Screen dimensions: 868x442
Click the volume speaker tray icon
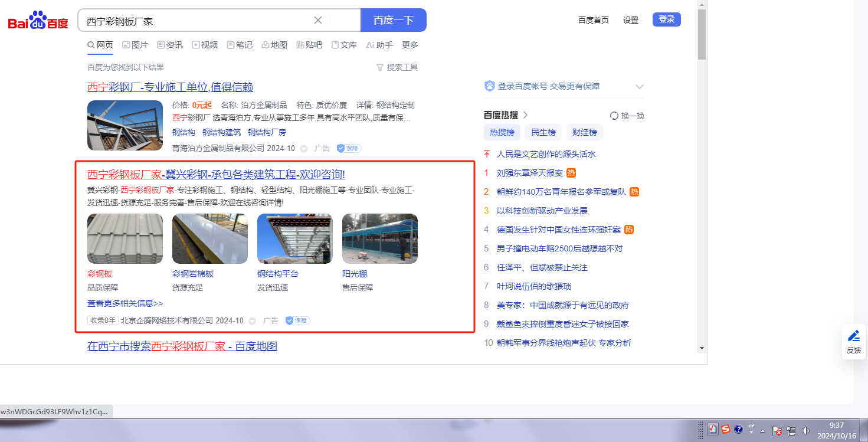805,430
